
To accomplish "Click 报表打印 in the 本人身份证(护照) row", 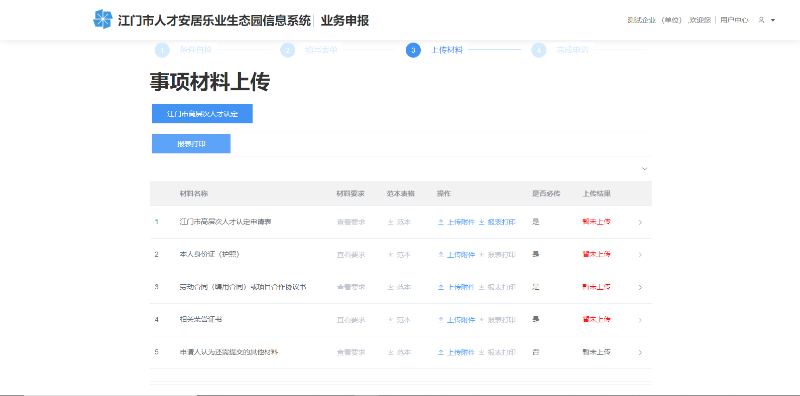I will pyautogui.click(x=497, y=255).
